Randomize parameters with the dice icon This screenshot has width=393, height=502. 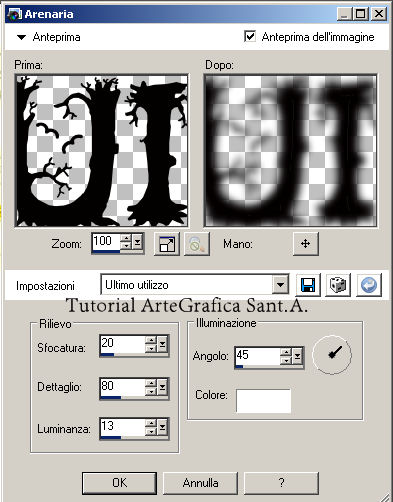(338, 285)
